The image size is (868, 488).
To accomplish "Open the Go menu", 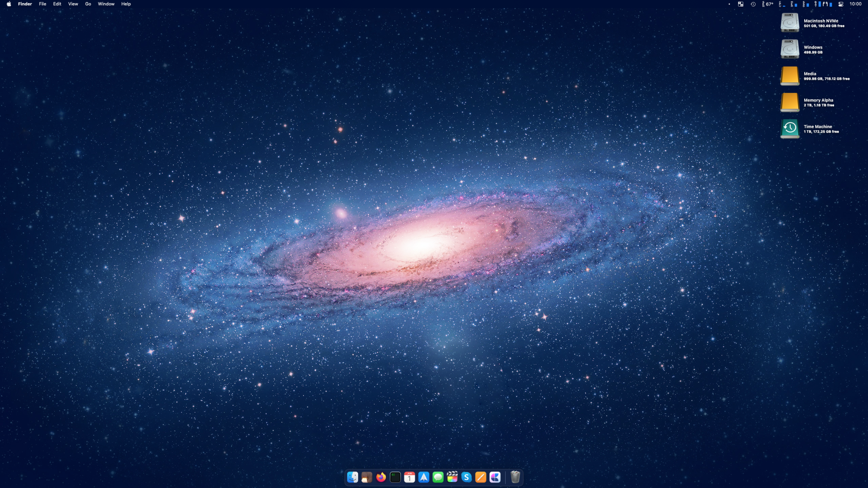I will point(88,4).
